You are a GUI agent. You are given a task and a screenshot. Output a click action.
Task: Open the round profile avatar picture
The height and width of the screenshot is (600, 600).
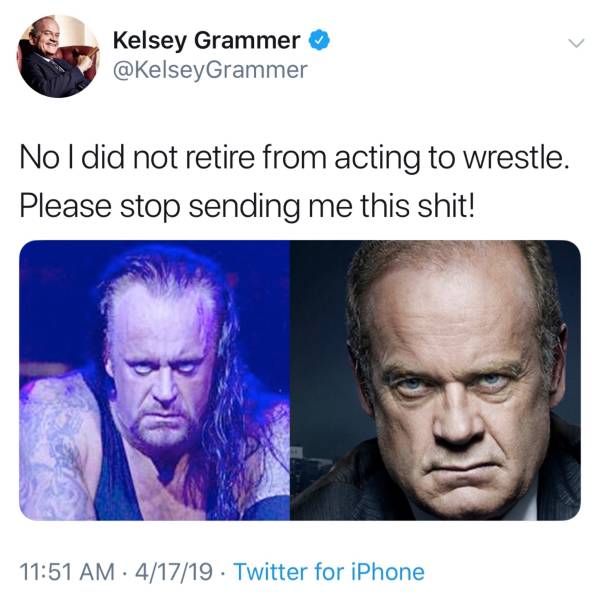pyautogui.click(x=58, y=56)
